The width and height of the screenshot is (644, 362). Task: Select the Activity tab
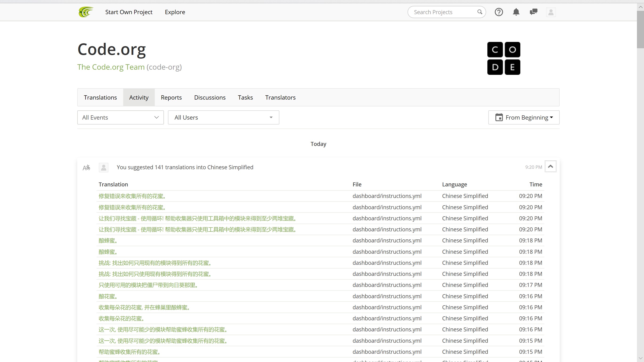click(x=139, y=97)
